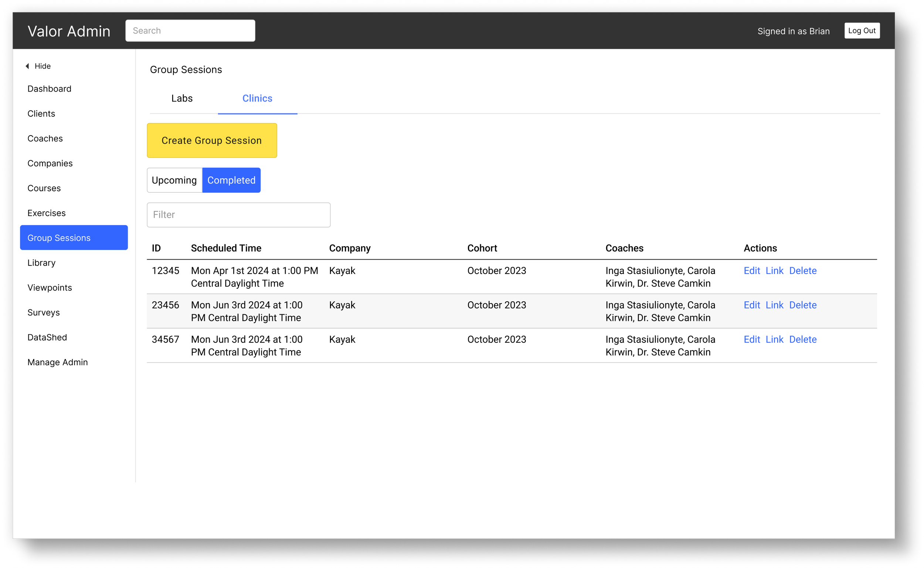The height and width of the screenshot is (568, 924).
Task: Edit session 12345
Action: 751,271
